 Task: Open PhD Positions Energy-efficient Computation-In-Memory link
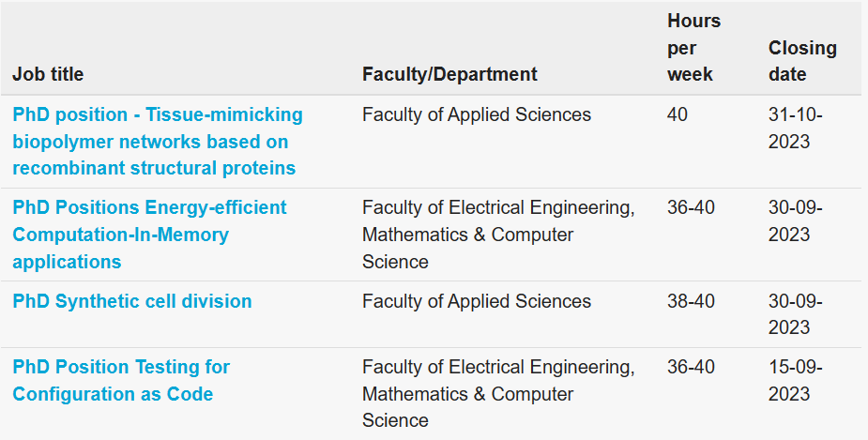(149, 235)
